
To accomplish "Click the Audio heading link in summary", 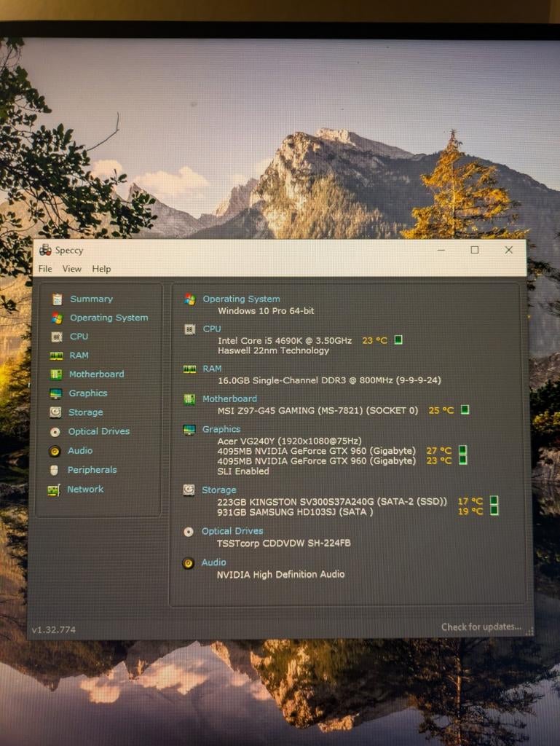I will pos(213,562).
